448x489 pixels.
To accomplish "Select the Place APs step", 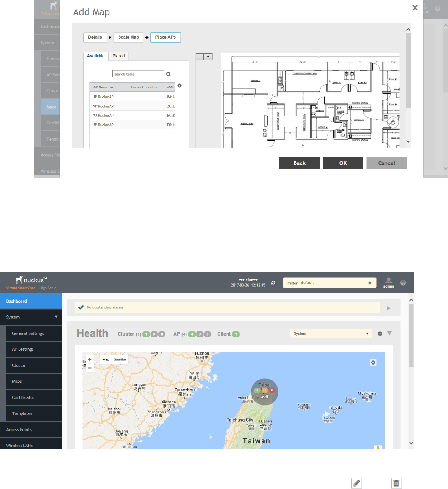I will (x=165, y=37).
